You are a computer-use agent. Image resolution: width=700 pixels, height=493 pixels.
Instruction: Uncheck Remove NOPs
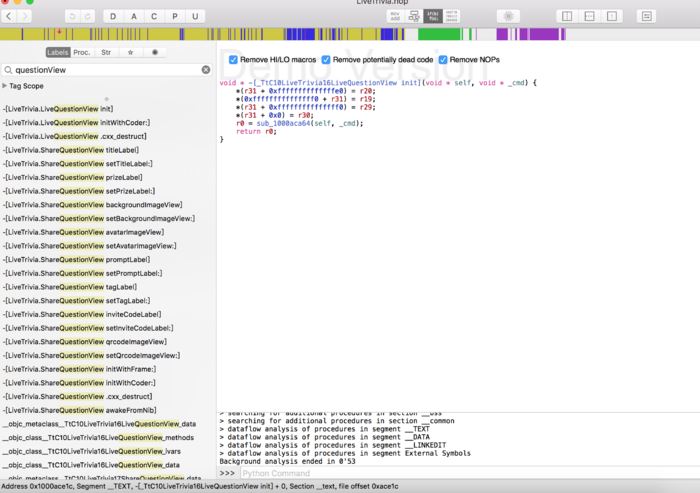click(443, 60)
